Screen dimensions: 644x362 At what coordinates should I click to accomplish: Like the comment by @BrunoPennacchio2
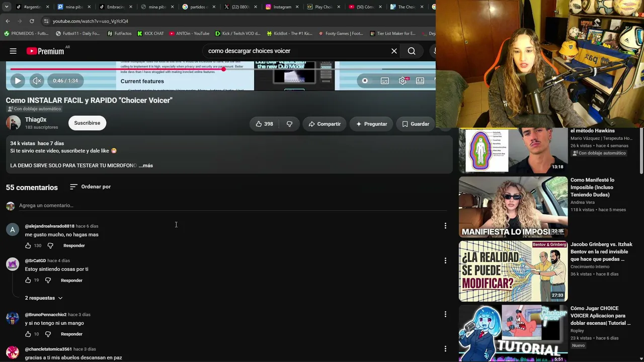28,334
